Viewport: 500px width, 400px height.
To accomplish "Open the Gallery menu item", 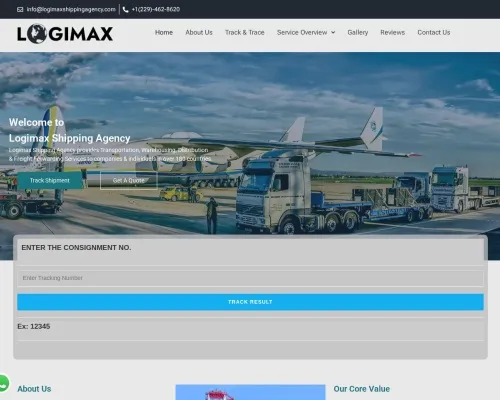I will pos(358,32).
